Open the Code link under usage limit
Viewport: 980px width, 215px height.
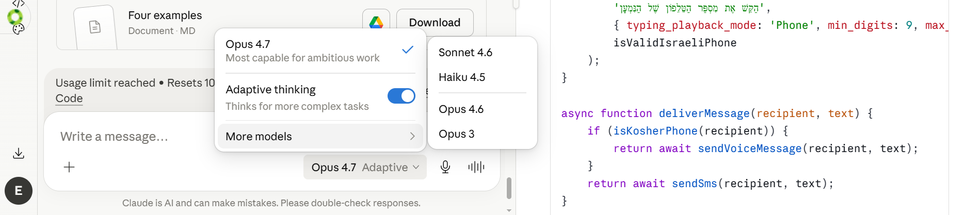pyautogui.click(x=69, y=98)
